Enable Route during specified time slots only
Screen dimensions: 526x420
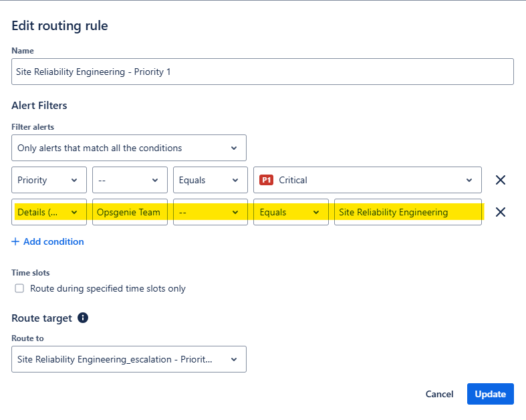(19, 288)
